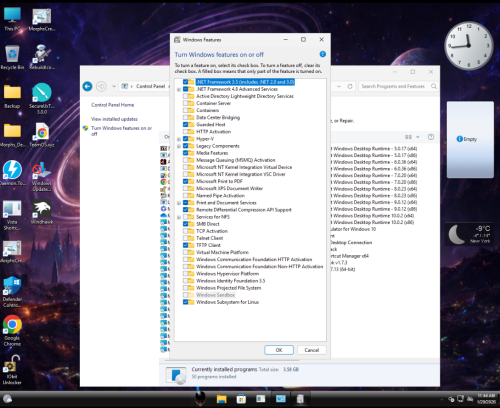The height and width of the screenshot is (408, 500).
Task: Click OK in Windows Features dialog
Action: pyautogui.click(x=279, y=350)
